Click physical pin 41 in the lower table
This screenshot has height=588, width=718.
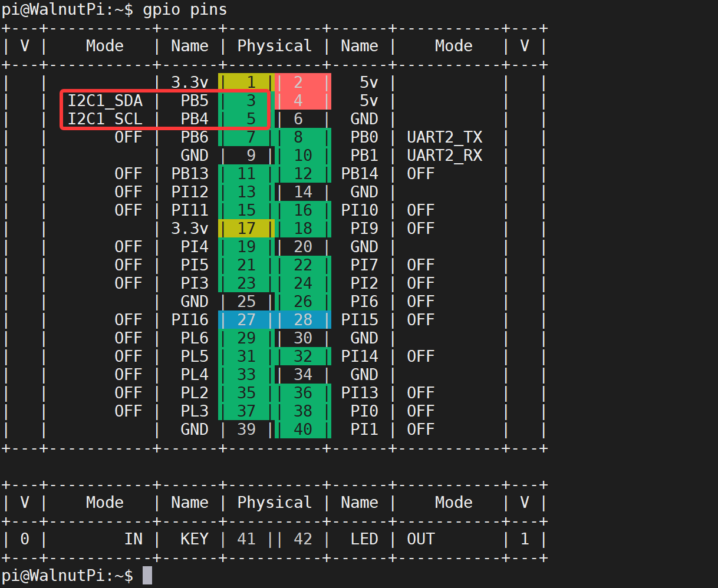[246, 539]
